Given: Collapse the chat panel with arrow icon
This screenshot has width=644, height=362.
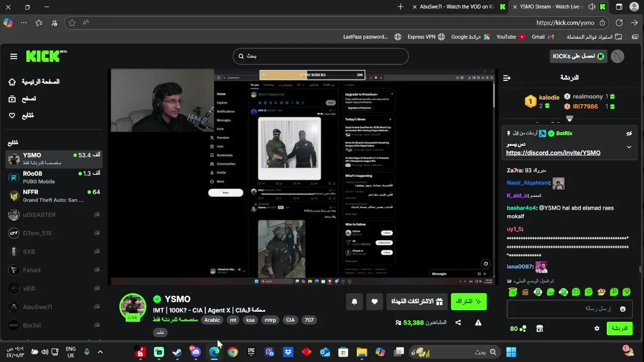Looking at the screenshot, I should 507,78.
